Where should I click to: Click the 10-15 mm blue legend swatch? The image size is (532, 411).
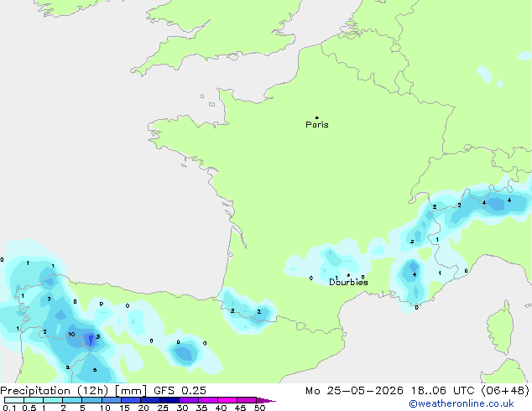click(x=112, y=400)
